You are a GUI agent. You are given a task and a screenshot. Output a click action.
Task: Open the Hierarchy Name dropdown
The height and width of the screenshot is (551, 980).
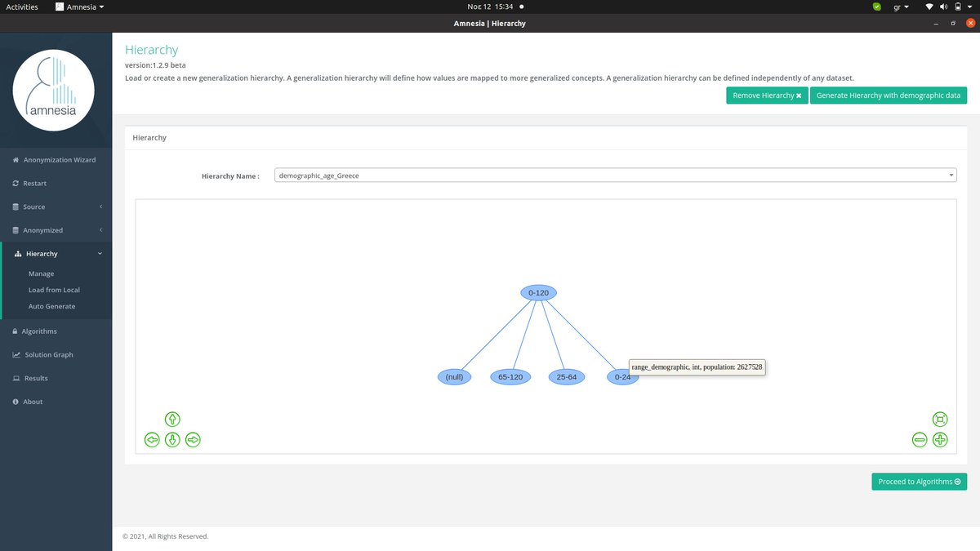pos(616,176)
